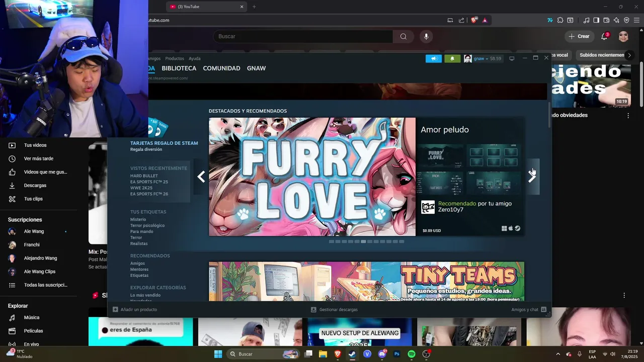Viewport: 644px width, 362px height.
Task: Click Windows taskbar Buscar search box
Action: [x=263, y=354]
